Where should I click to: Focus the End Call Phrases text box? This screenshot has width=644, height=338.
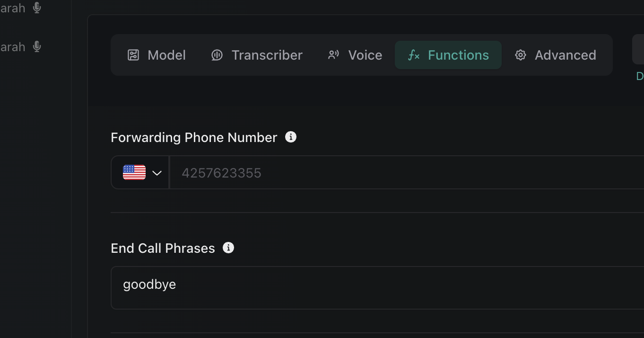tap(378, 287)
